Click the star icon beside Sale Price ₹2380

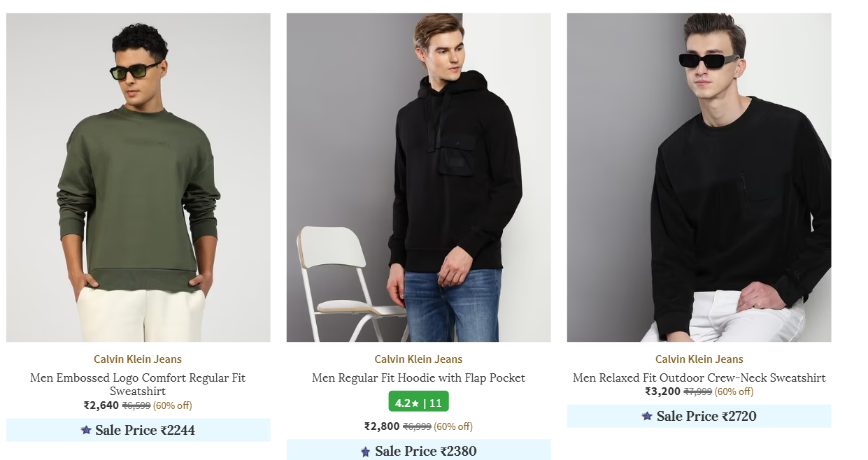(x=365, y=452)
